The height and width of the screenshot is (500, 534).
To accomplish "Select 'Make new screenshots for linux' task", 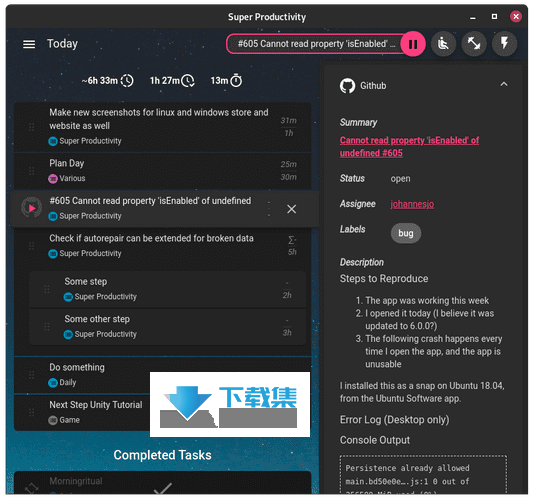I will tap(162, 126).
